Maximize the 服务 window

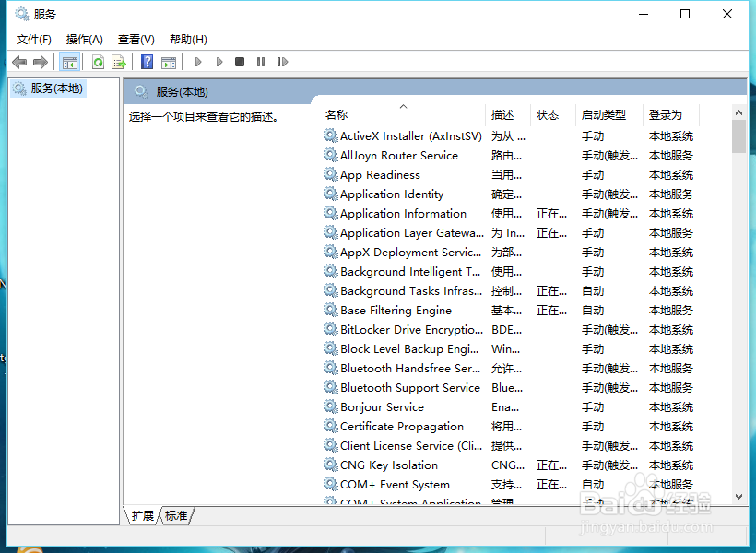(x=685, y=14)
